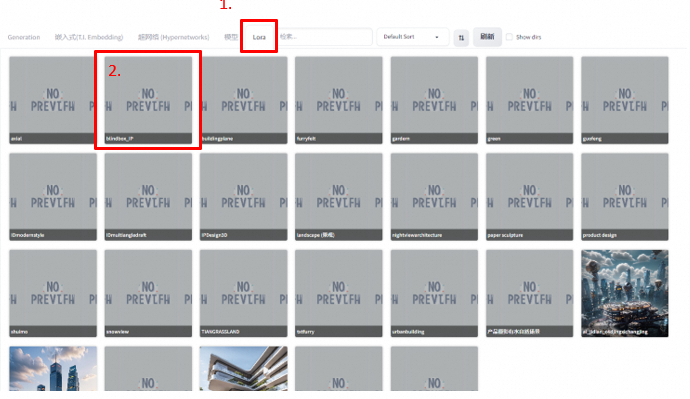
Task: Select the skyscraper preview Lora card
Action: (53, 368)
